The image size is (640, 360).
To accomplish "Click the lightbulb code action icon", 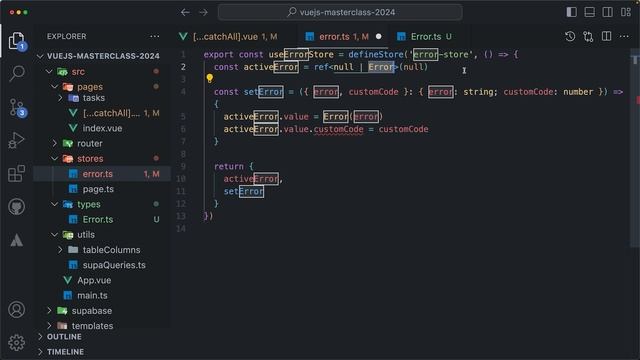I will point(209,78).
